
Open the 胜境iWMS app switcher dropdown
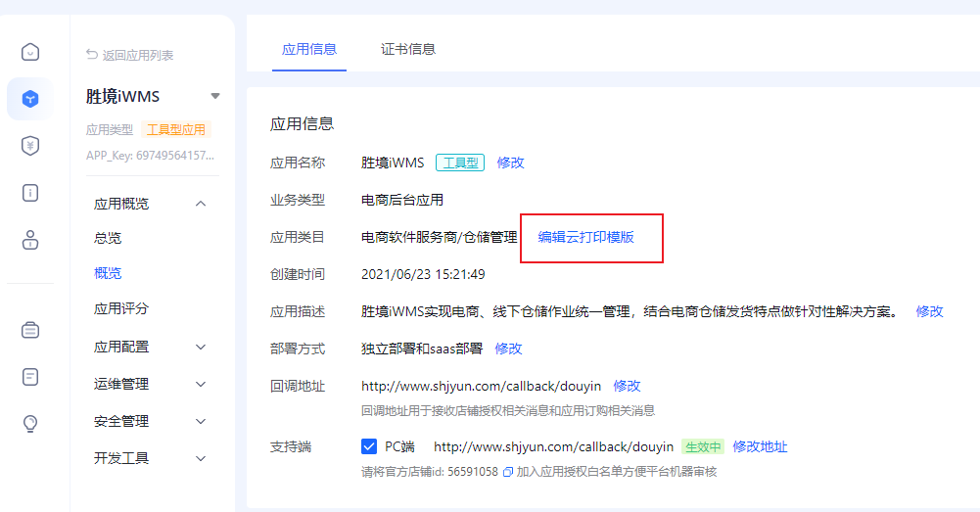point(215,96)
